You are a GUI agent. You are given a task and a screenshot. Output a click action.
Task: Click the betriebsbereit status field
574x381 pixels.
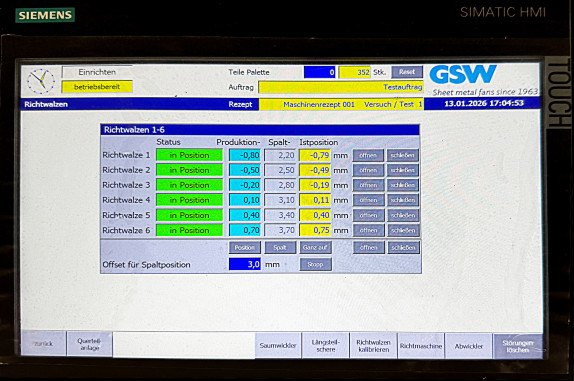click(97, 87)
